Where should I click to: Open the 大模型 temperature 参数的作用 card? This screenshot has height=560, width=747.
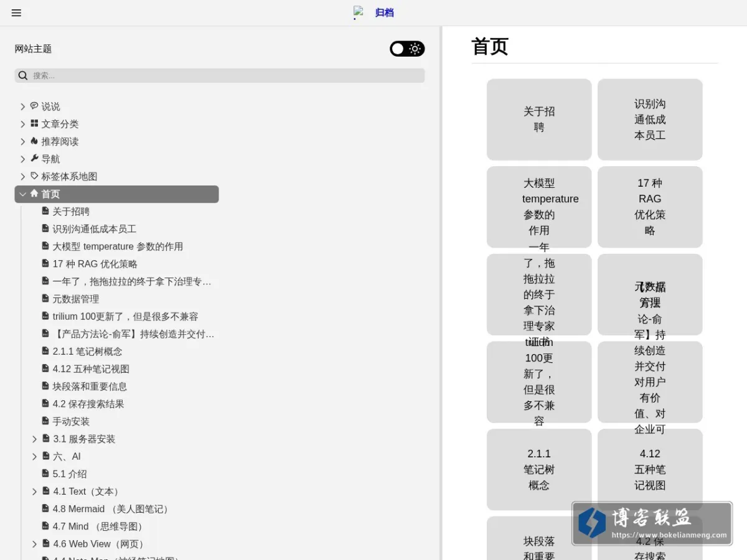[x=539, y=207]
